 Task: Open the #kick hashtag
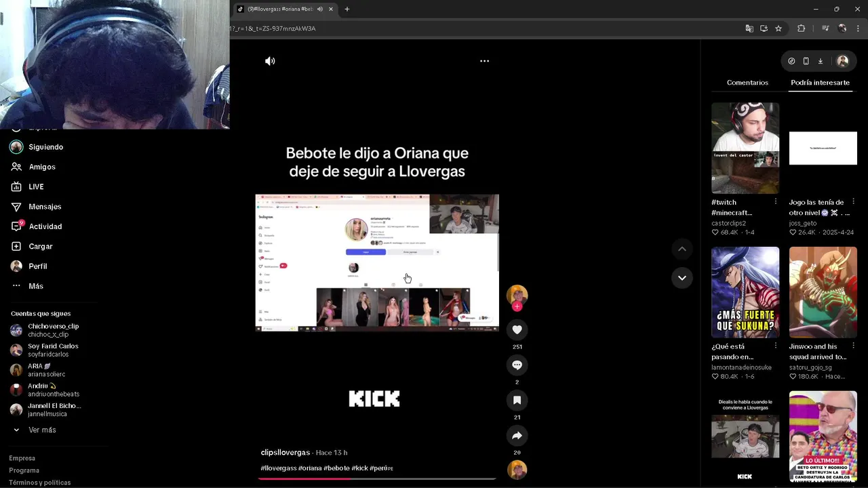pyautogui.click(x=359, y=468)
